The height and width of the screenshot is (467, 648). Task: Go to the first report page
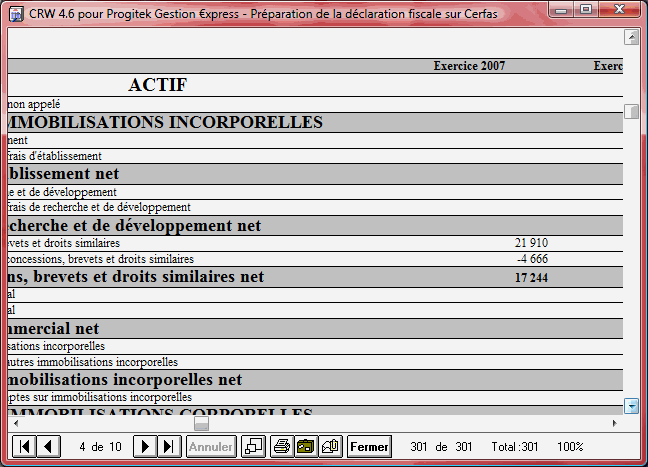(25, 446)
